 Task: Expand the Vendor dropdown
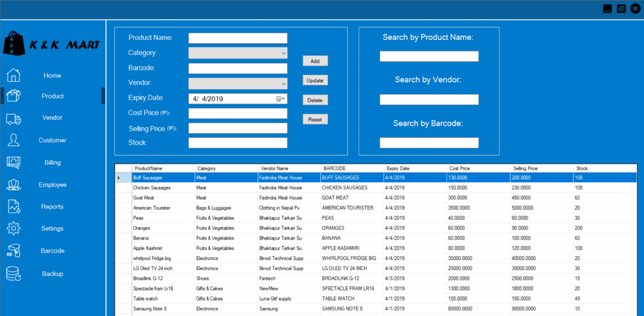pos(283,83)
